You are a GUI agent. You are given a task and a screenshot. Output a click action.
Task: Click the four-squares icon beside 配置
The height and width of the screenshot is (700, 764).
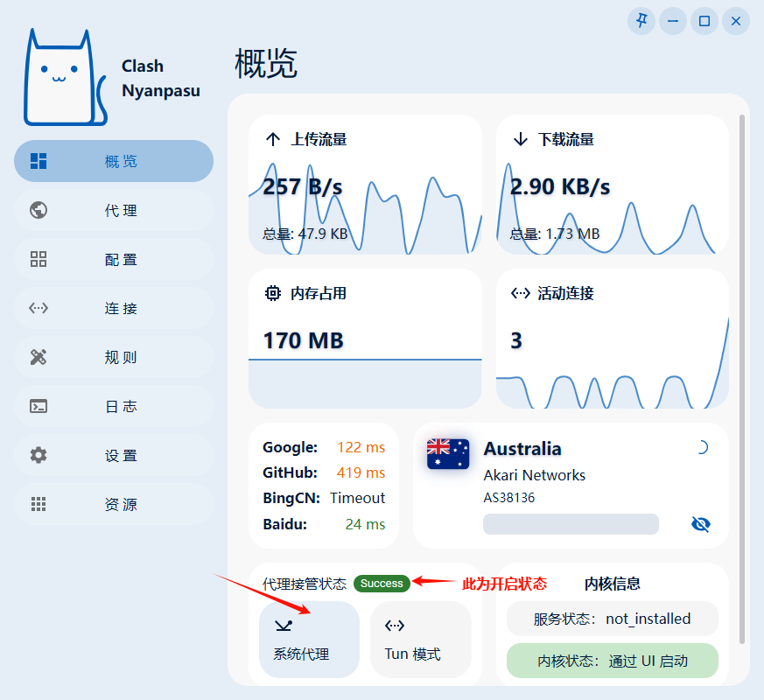[x=39, y=259]
